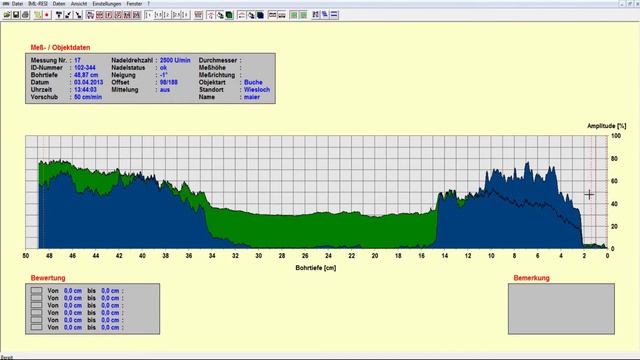
Task: Open the IML-RESI menu
Action: (38, 4)
